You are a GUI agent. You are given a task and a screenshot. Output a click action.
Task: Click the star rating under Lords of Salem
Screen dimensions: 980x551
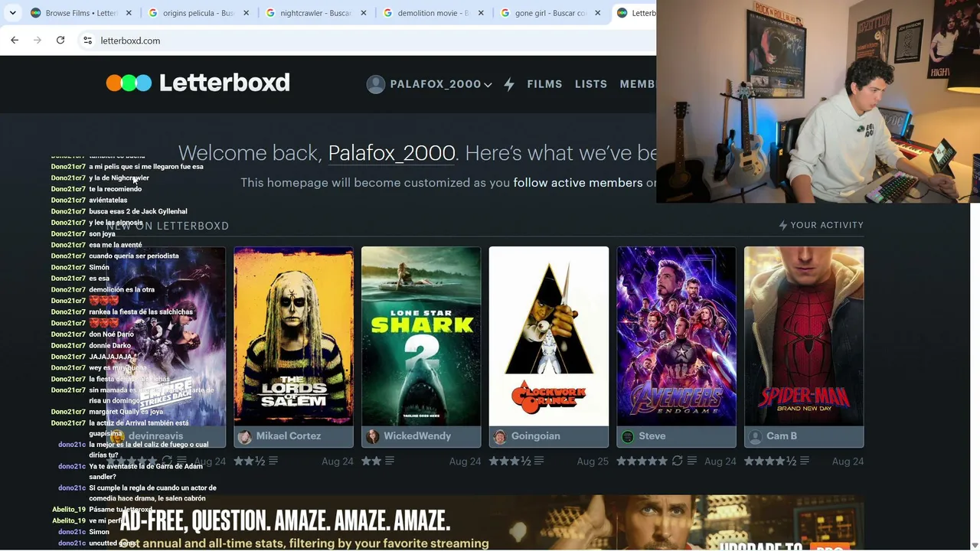coord(250,461)
